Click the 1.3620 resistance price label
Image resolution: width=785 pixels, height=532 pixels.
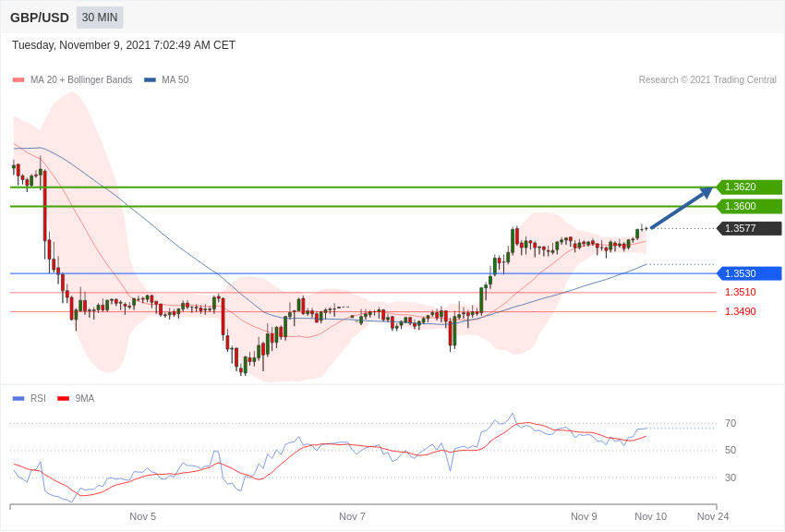[x=749, y=187]
